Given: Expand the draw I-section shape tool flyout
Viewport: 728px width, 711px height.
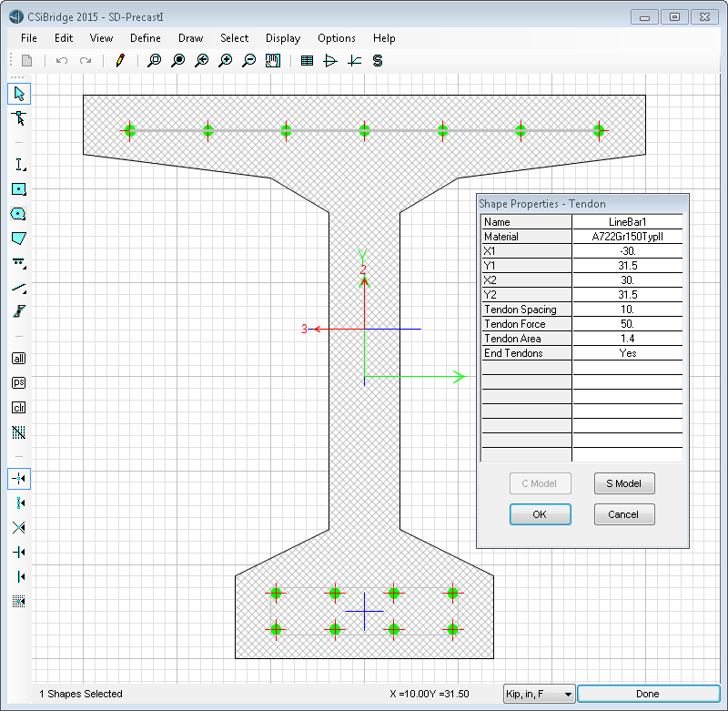Looking at the screenshot, I should click(x=19, y=165).
